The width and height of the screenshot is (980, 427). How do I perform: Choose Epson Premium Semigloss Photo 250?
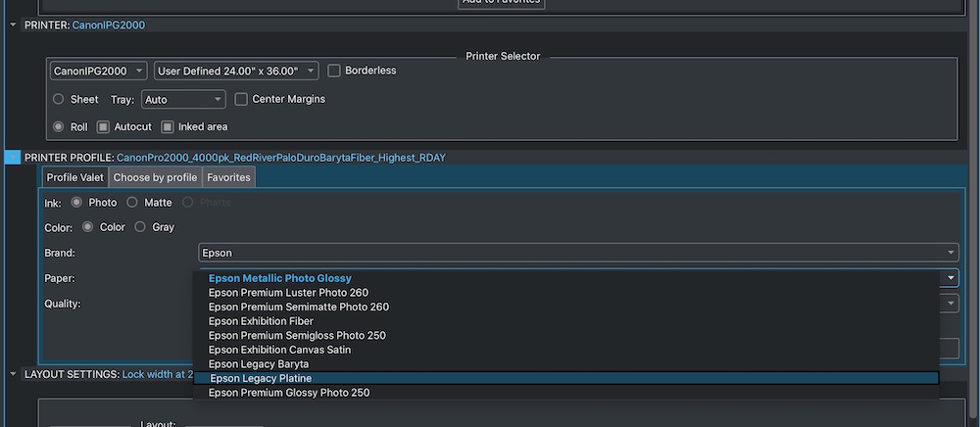(x=565, y=336)
